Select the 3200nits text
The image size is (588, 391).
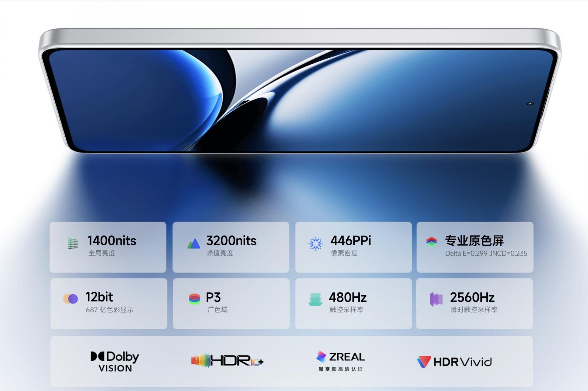[x=231, y=241]
